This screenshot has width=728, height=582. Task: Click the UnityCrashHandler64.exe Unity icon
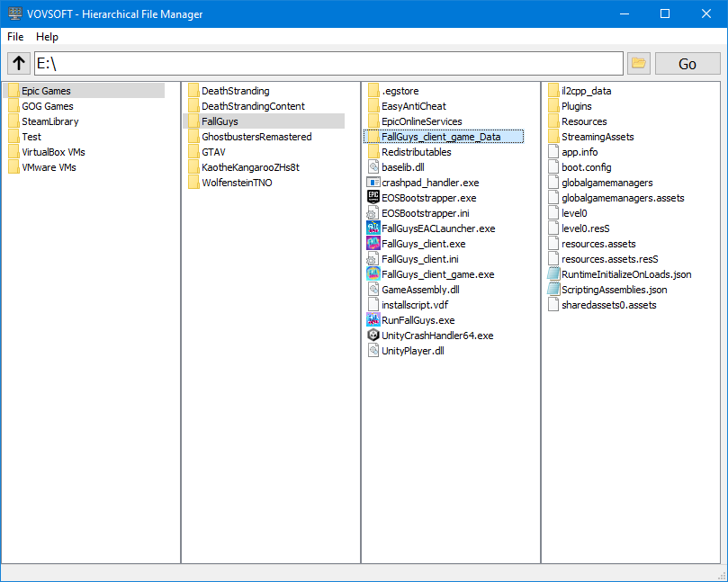pyautogui.click(x=373, y=336)
